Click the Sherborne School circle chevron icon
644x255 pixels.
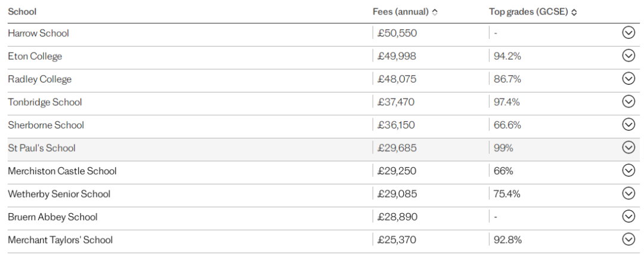pos(628,124)
